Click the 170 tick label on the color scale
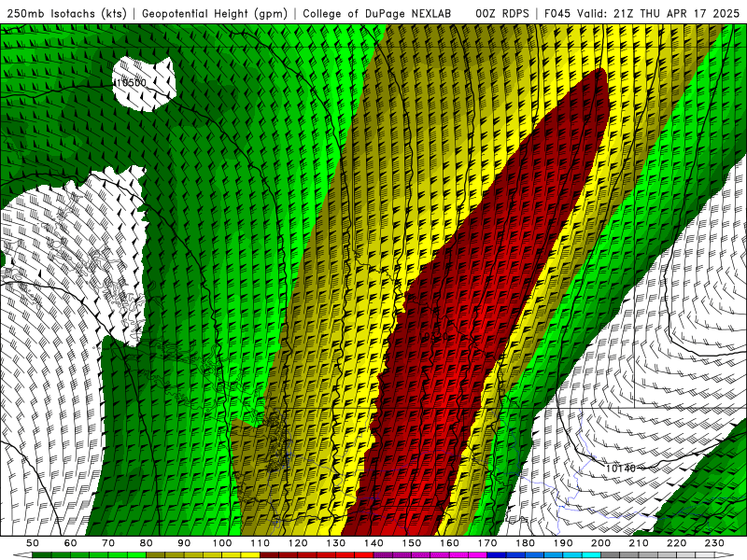Image resolution: width=747 pixels, height=560 pixels. tap(487, 543)
